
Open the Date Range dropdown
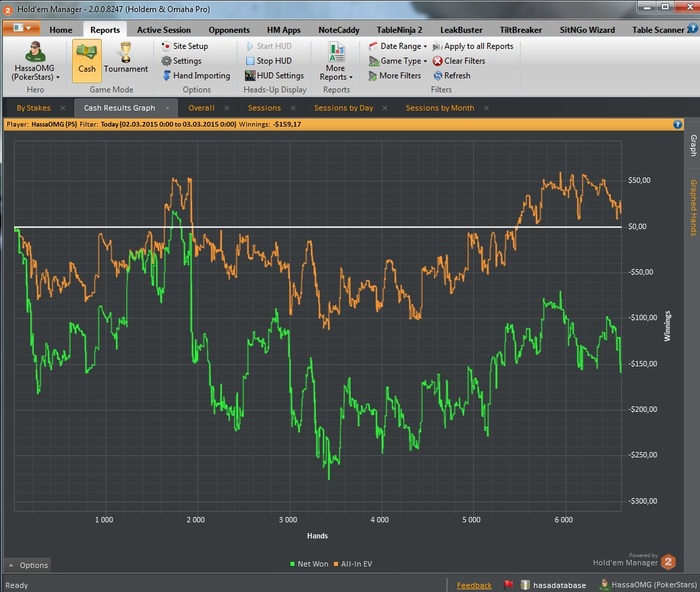pyautogui.click(x=398, y=46)
